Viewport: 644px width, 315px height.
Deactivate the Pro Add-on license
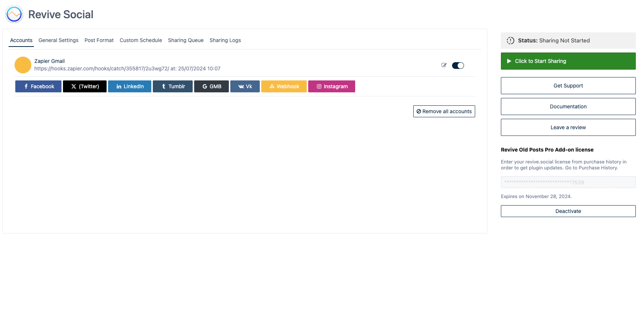(568, 211)
